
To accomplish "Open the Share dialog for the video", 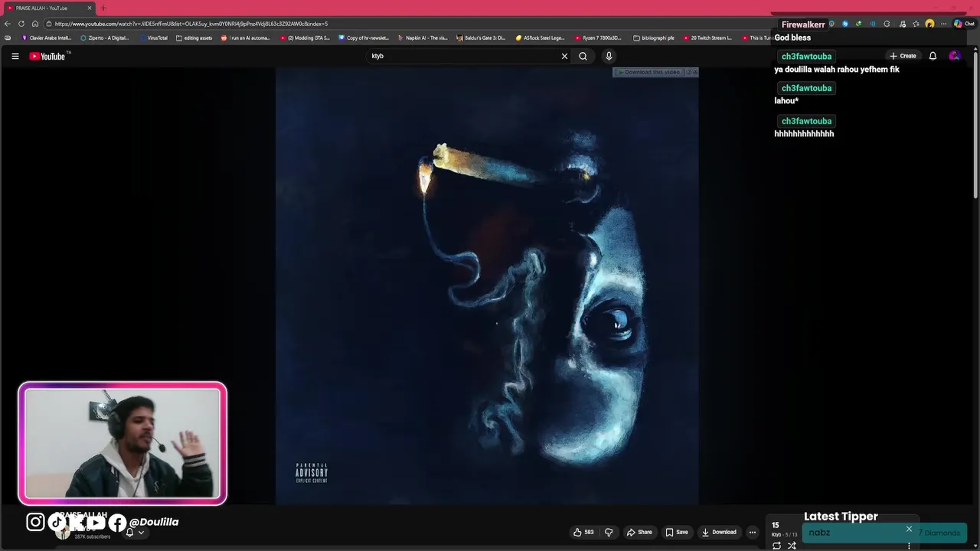I will point(639,532).
